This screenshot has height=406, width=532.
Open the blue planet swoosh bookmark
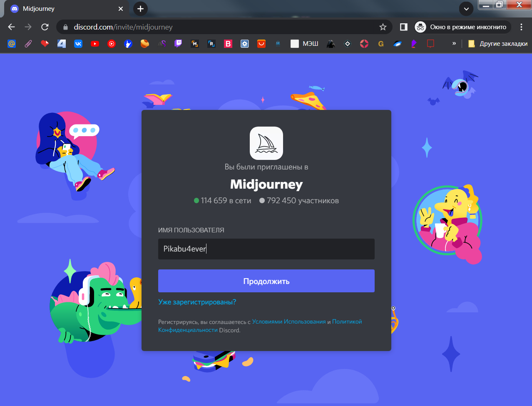(x=398, y=43)
